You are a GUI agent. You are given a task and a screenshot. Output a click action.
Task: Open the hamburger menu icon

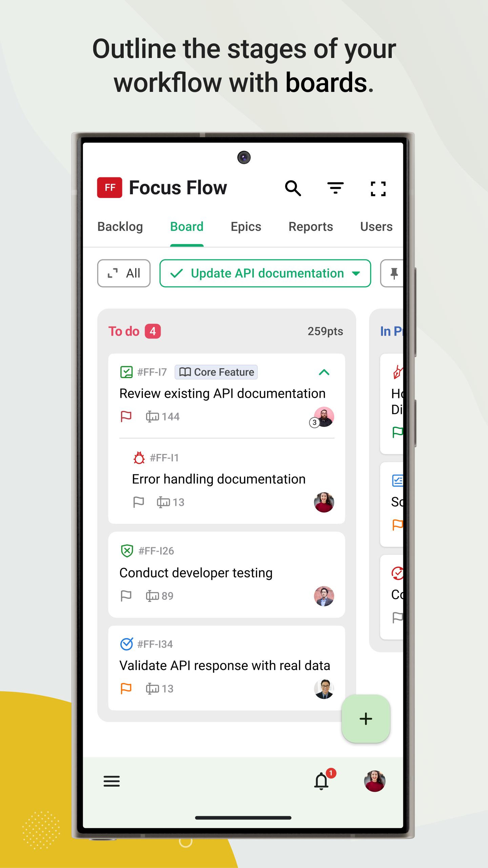pos(111,781)
